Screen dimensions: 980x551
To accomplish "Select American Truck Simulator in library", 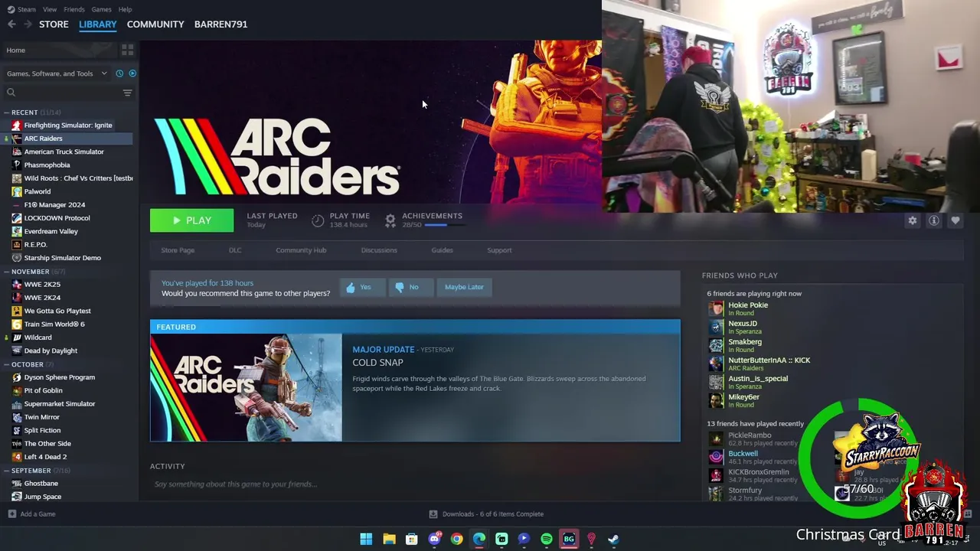I will pos(64,152).
